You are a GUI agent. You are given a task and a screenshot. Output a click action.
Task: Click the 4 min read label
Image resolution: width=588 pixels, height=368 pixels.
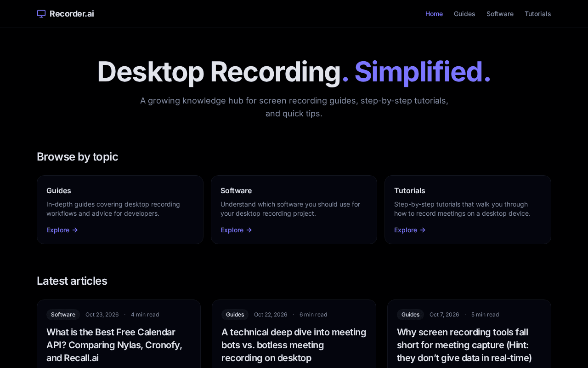click(145, 315)
